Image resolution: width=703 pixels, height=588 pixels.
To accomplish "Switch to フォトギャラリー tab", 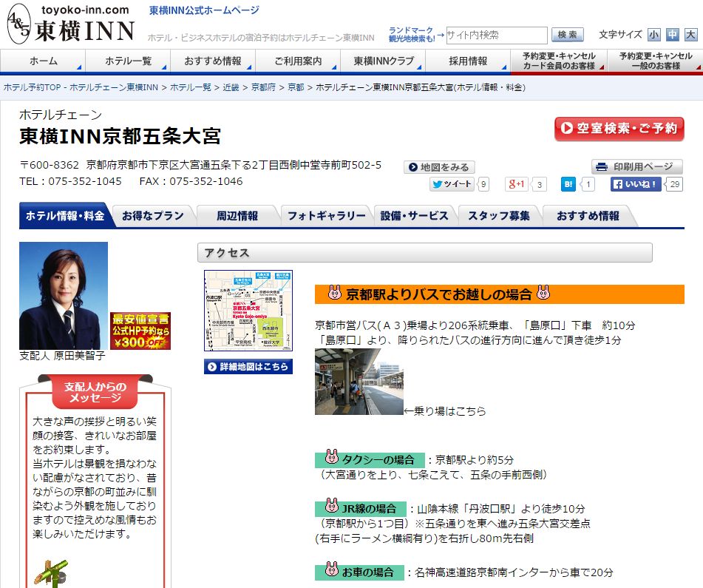I will (x=327, y=216).
